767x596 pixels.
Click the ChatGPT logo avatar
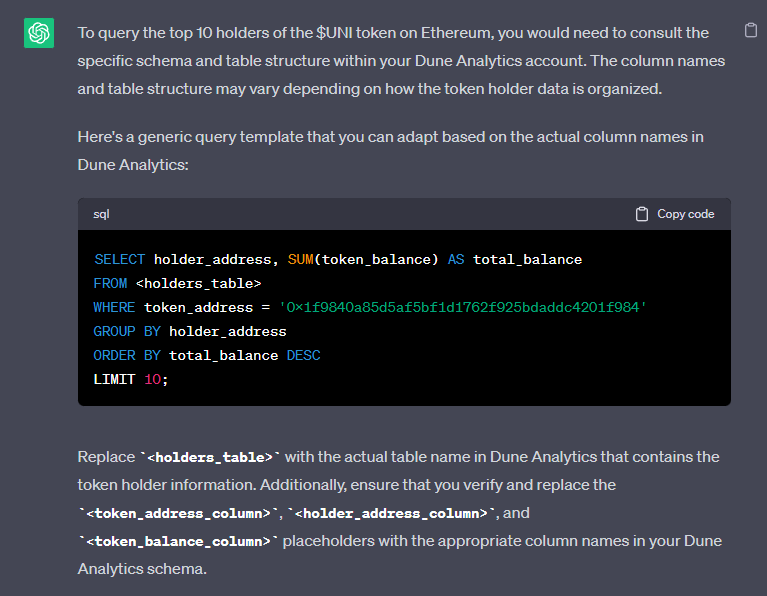pos(39,34)
